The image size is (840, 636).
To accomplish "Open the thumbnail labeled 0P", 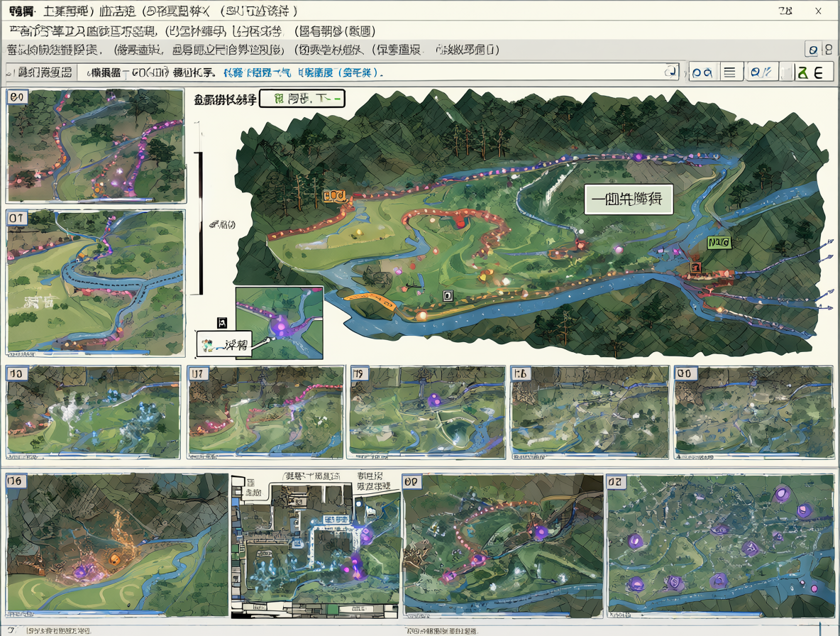I will coord(503,545).
